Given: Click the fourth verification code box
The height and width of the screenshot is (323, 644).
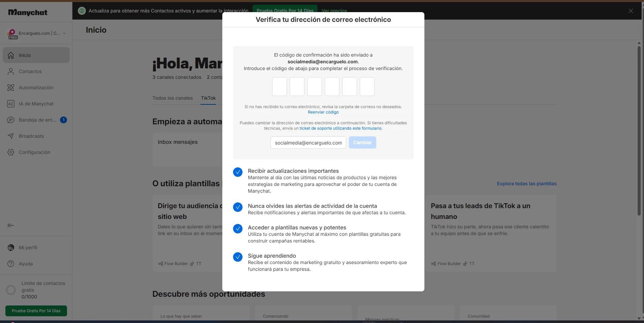Looking at the screenshot, I should (x=332, y=87).
